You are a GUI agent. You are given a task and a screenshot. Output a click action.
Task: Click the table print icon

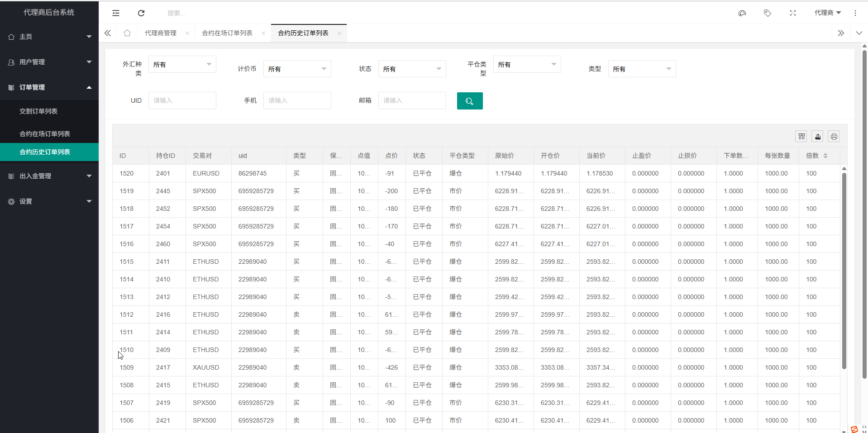834,137
